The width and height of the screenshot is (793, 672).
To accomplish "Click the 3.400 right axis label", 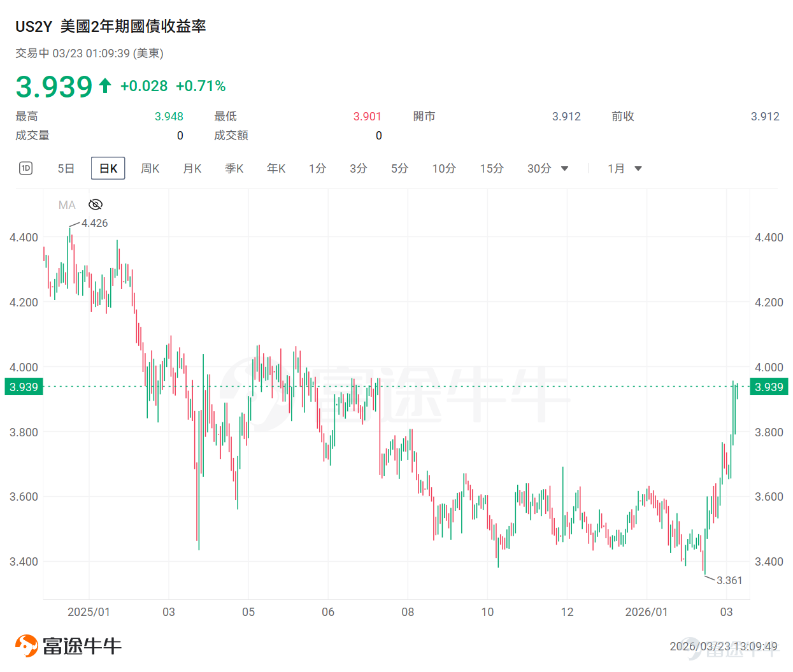I will (769, 561).
